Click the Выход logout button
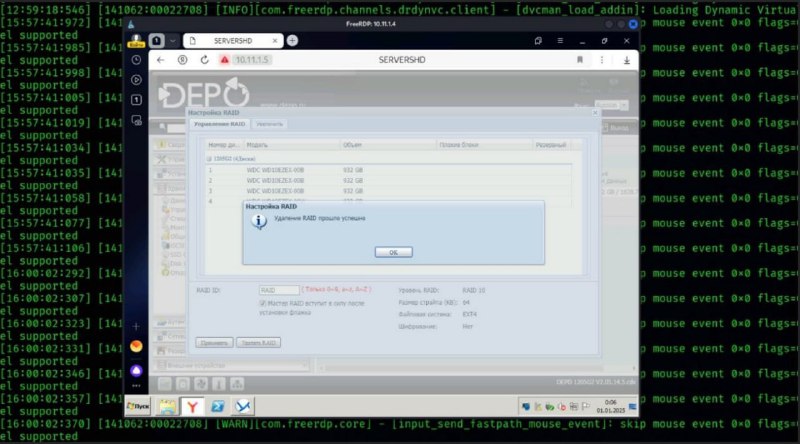The image size is (800, 444). pyautogui.click(x=615, y=128)
